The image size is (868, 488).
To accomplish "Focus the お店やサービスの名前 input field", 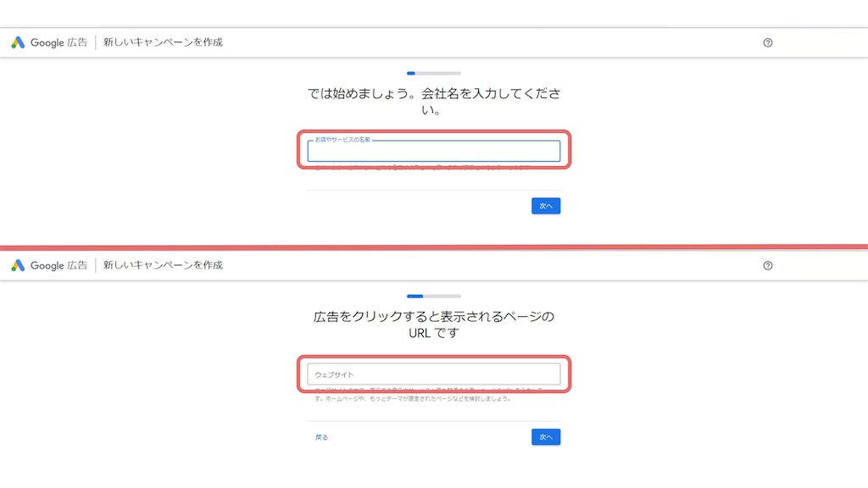I will pos(434,151).
